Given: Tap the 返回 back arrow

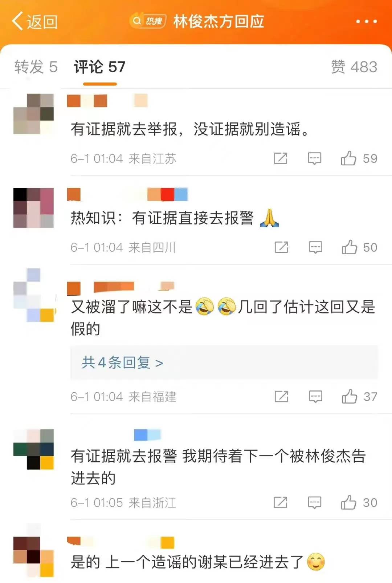Looking at the screenshot, I should (34, 22).
